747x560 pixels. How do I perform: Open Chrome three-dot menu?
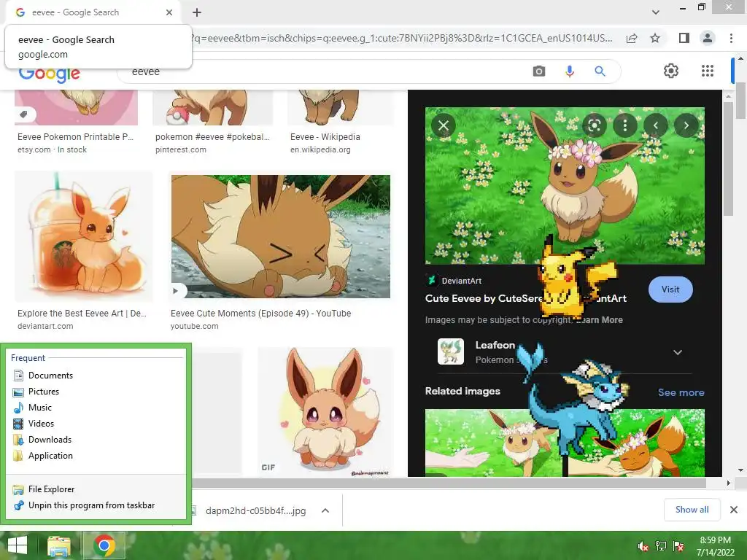(x=731, y=38)
